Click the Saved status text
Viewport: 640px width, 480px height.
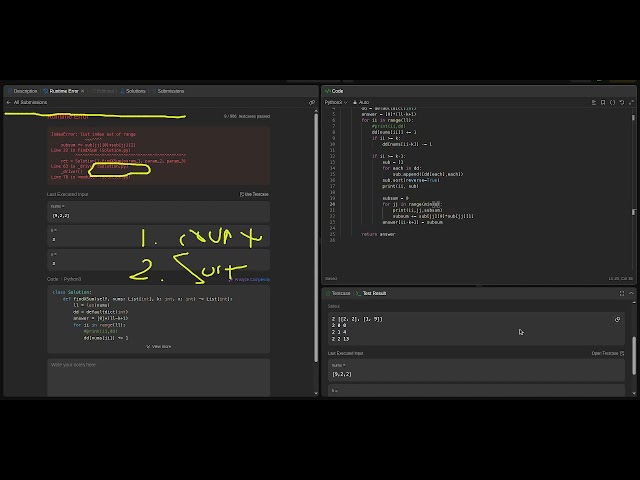pos(331,279)
